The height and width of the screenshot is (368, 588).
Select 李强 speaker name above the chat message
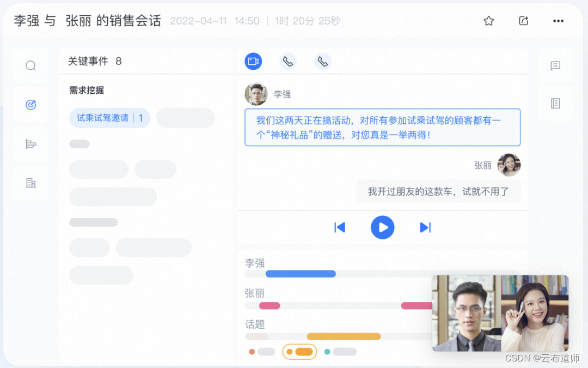[283, 94]
